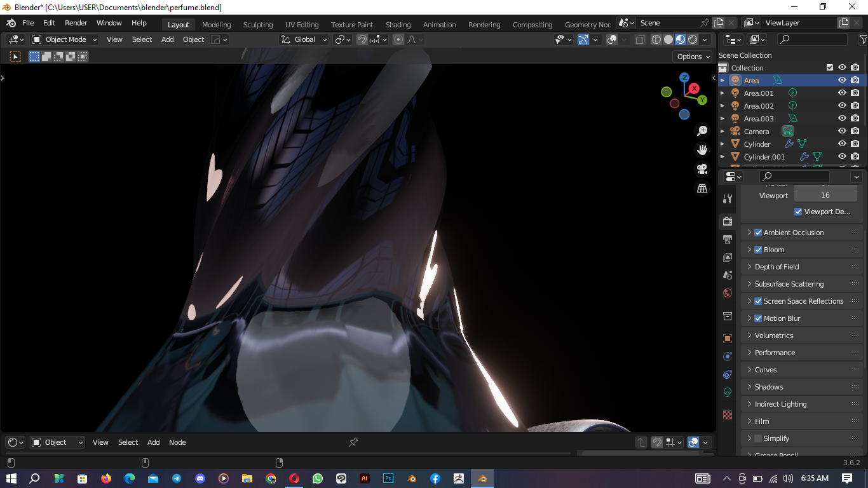The width and height of the screenshot is (868, 488).
Task: Open the Object properties orange square tab
Action: 728,339
